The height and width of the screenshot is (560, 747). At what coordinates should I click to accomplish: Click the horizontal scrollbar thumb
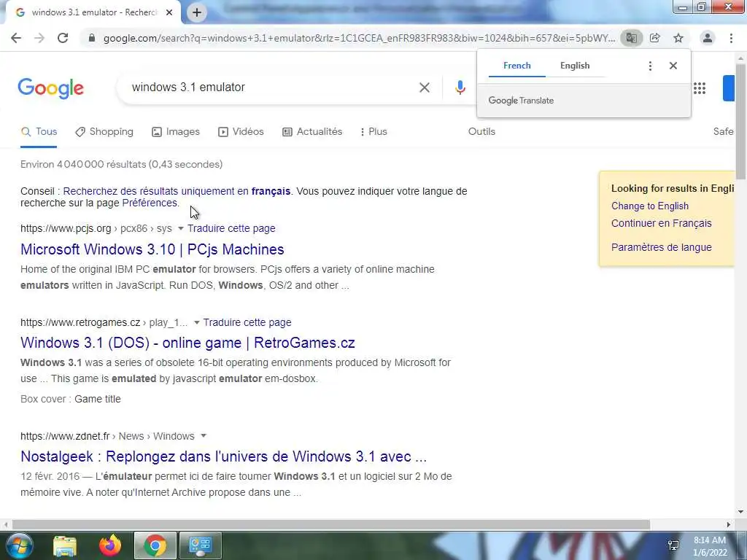pyautogui.click(x=331, y=525)
